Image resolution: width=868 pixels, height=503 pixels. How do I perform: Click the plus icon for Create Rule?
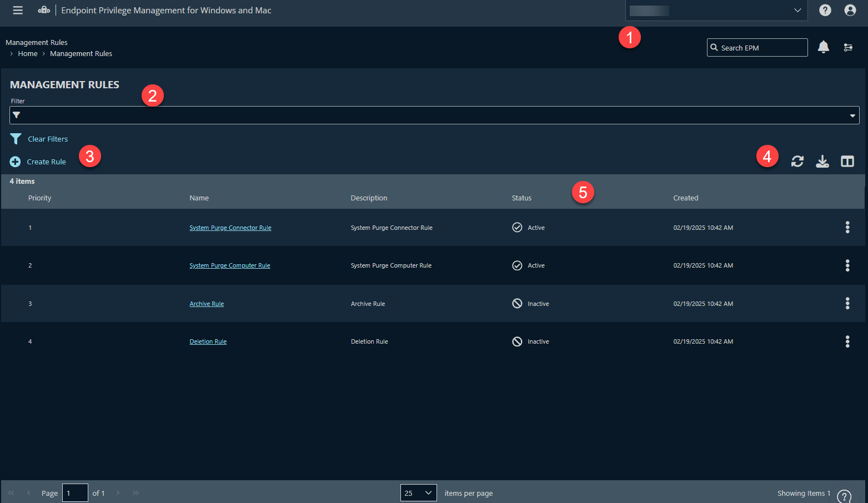pos(15,162)
